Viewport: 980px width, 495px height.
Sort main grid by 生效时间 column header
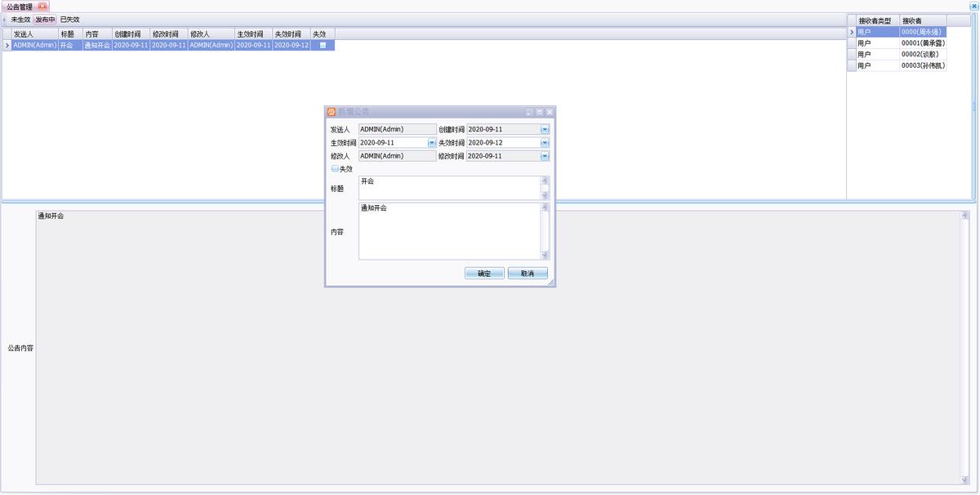254,34
